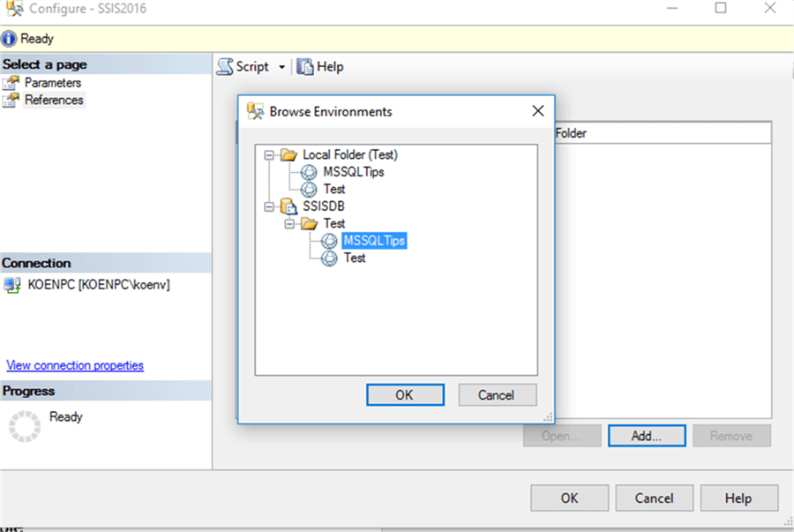Click Browse Environments title icon
This screenshot has width=794, height=532.
coord(255,111)
